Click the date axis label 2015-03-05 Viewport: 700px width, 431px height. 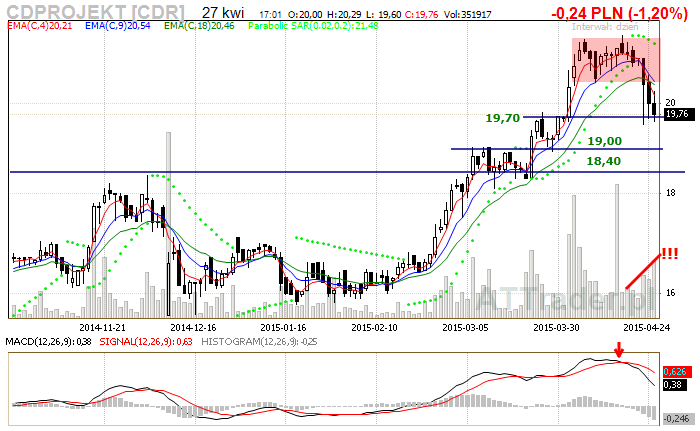(466, 327)
